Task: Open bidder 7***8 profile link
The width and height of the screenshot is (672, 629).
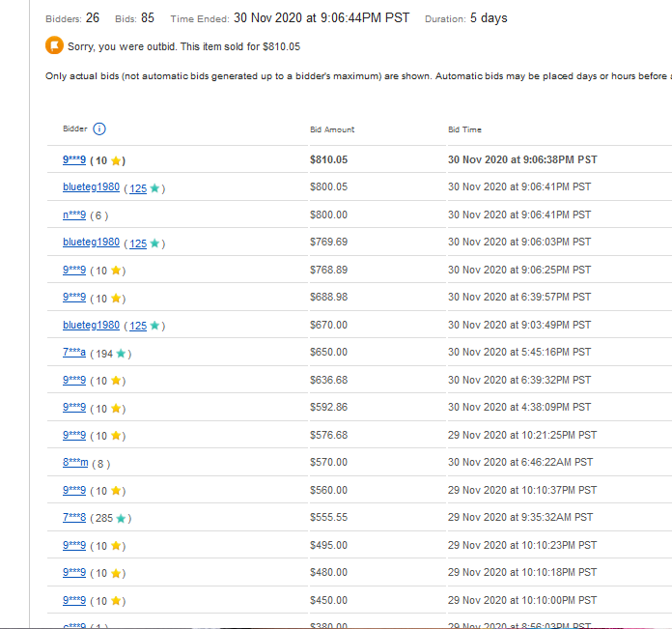Action: coord(74,519)
